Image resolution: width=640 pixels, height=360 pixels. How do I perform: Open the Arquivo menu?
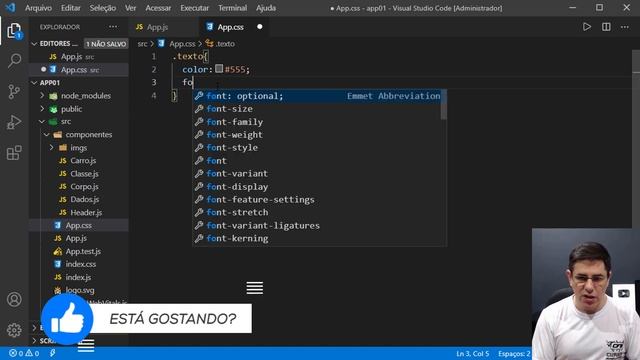[38, 8]
